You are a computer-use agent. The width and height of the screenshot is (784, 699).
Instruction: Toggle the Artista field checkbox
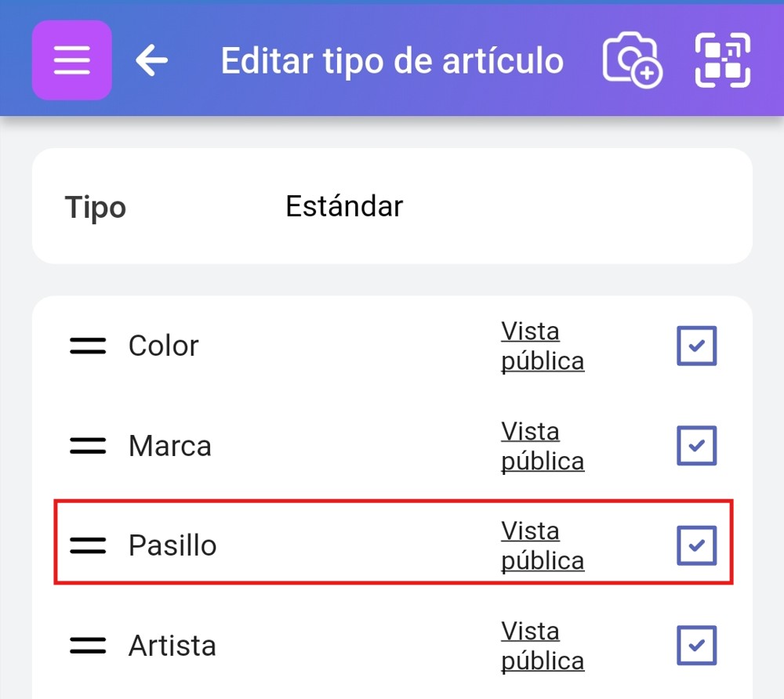click(696, 646)
